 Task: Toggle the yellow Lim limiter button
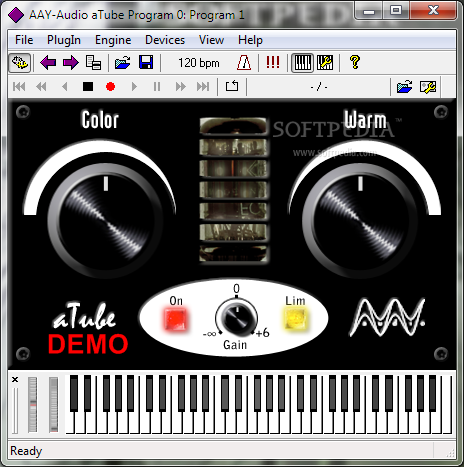(x=296, y=318)
